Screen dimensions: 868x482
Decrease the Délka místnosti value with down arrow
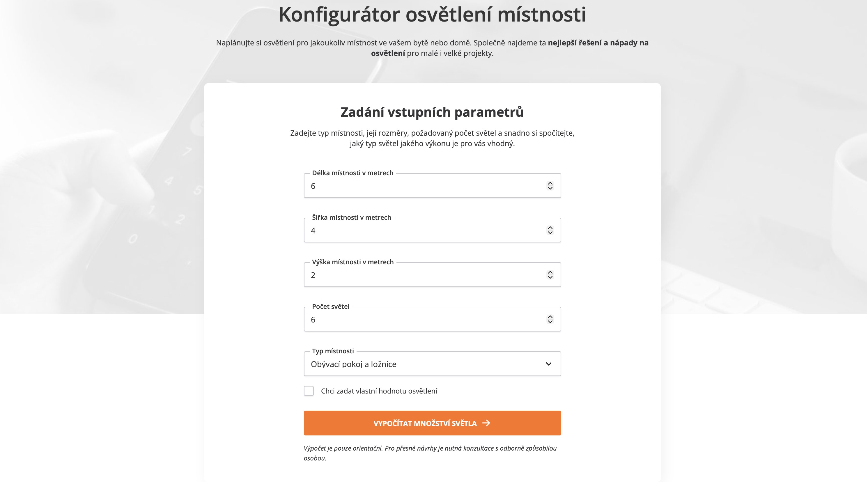(x=550, y=188)
